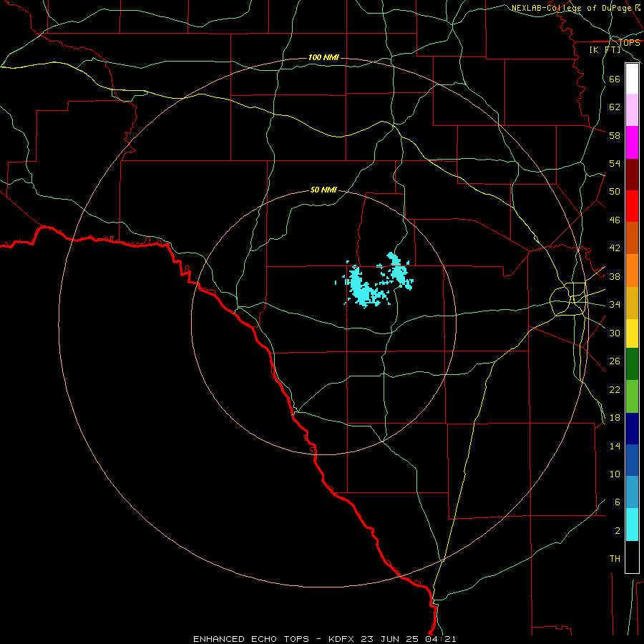This screenshot has height=644, width=644.
Task: Click the white 66 kft color swatch
Action: (x=632, y=79)
